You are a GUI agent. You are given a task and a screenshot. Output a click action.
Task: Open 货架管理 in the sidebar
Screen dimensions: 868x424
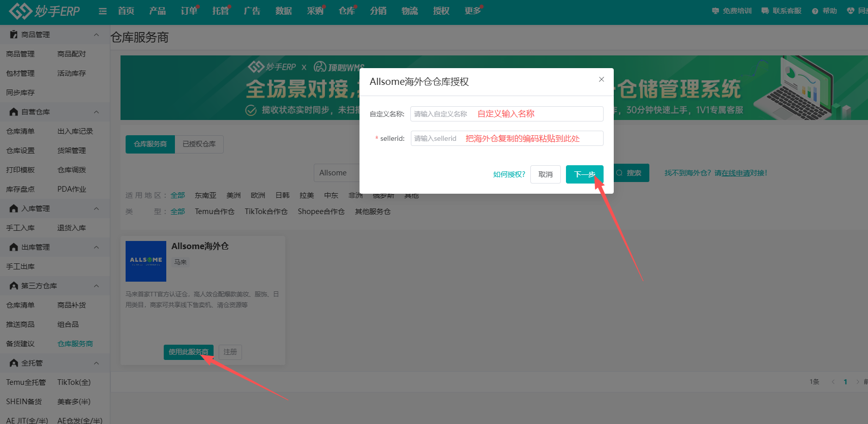[72, 150]
